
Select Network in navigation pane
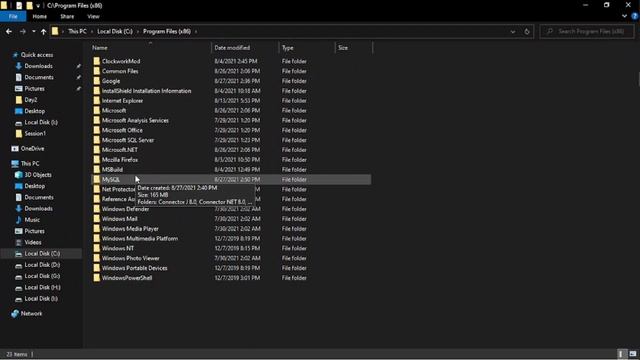(31, 313)
